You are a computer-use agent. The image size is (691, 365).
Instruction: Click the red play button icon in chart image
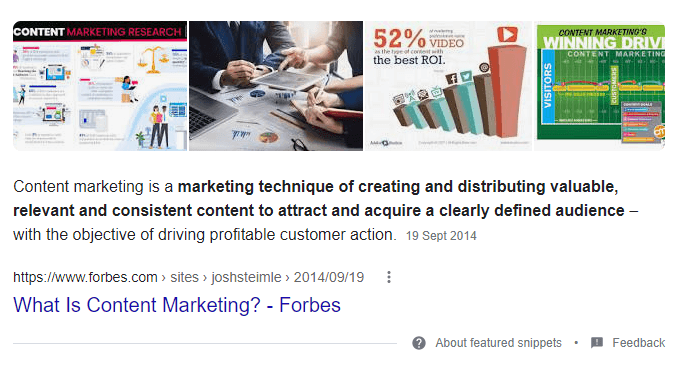click(507, 34)
